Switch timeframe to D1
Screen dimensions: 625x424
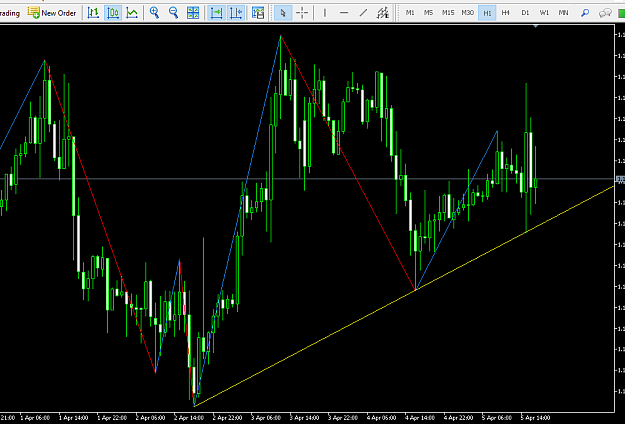tap(525, 13)
